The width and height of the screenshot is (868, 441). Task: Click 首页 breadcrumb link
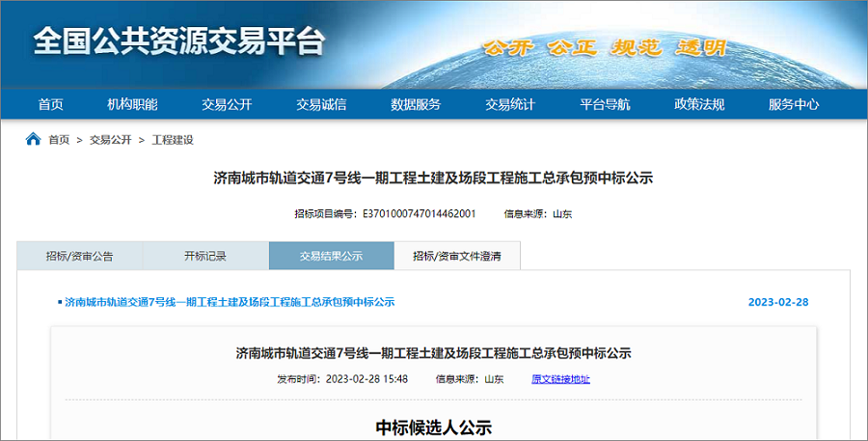point(59,140)
